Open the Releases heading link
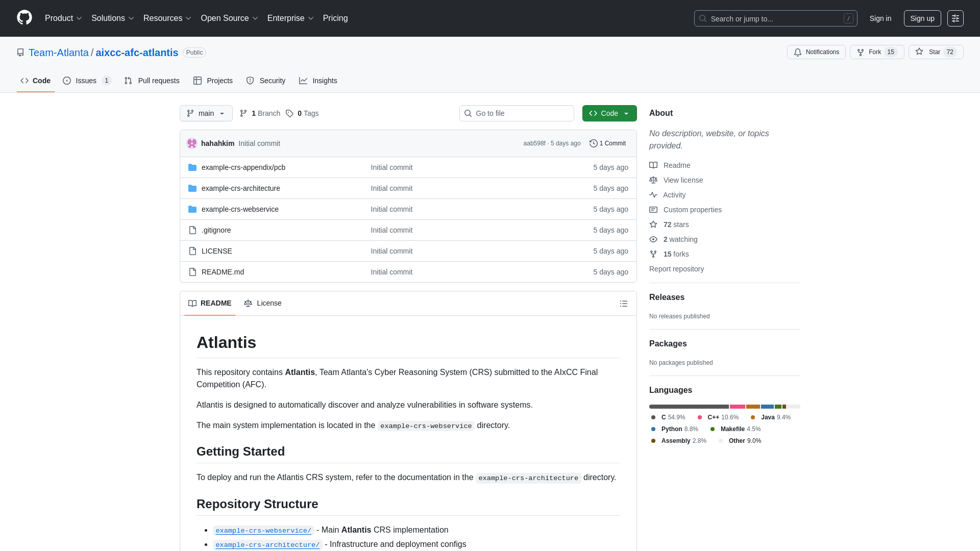980x551 pixels. [x=667, y=297]
